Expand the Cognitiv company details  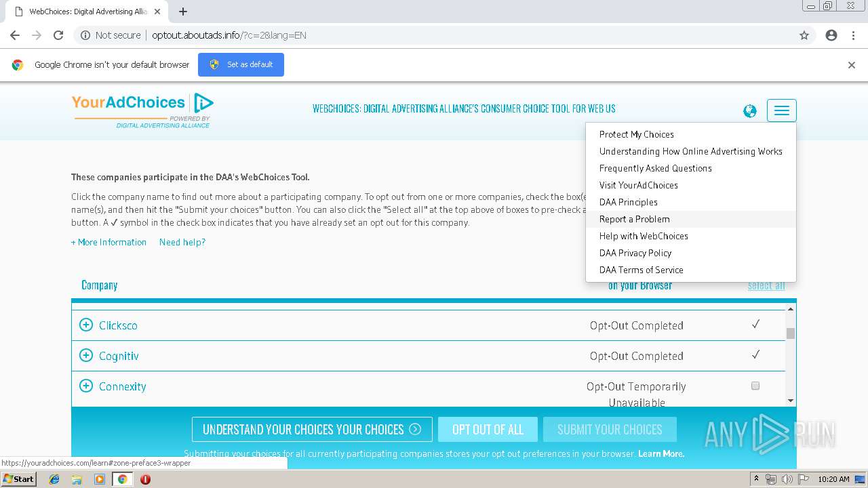pos(86,355)
